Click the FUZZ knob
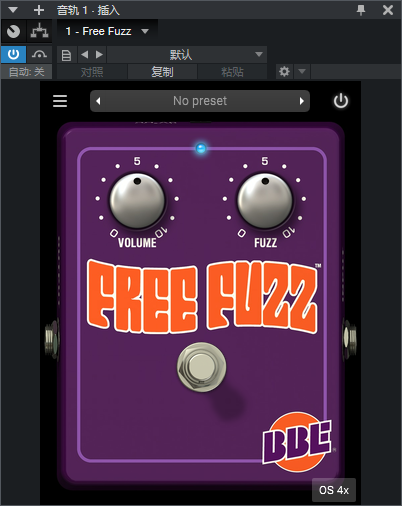The height and width of the screenshot is (506, 402). tap(265, 200)
